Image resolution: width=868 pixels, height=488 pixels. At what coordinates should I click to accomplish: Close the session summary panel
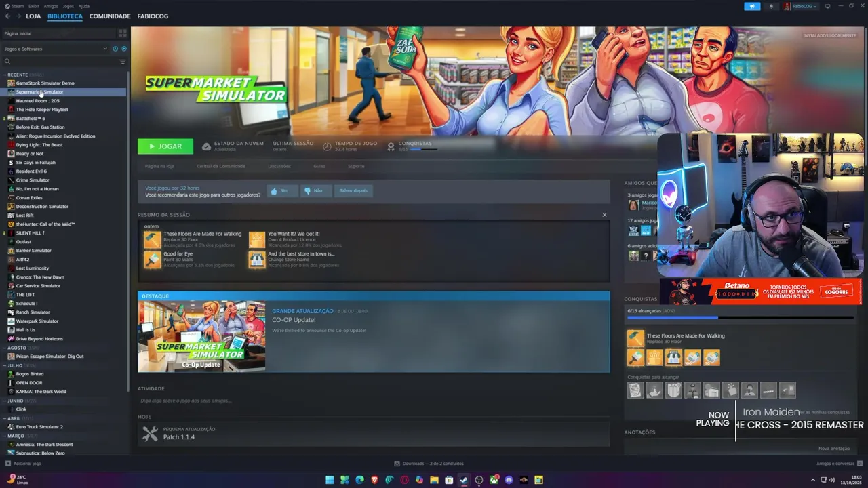click(604, 215)
